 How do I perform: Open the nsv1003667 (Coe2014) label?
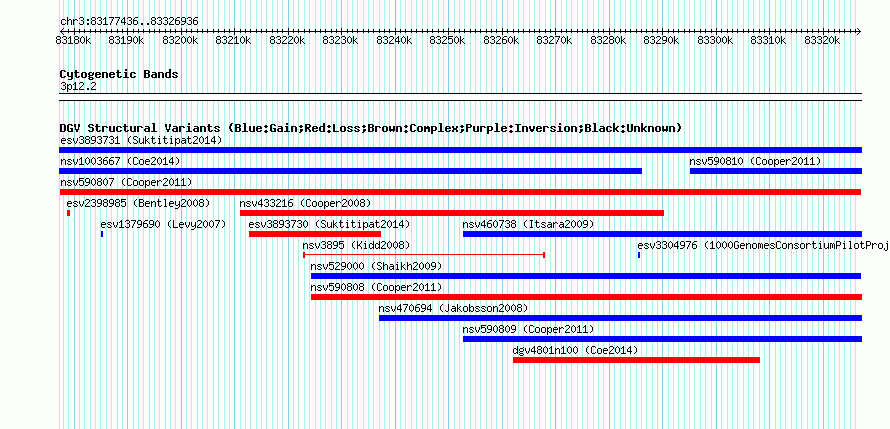coord(120,161)
